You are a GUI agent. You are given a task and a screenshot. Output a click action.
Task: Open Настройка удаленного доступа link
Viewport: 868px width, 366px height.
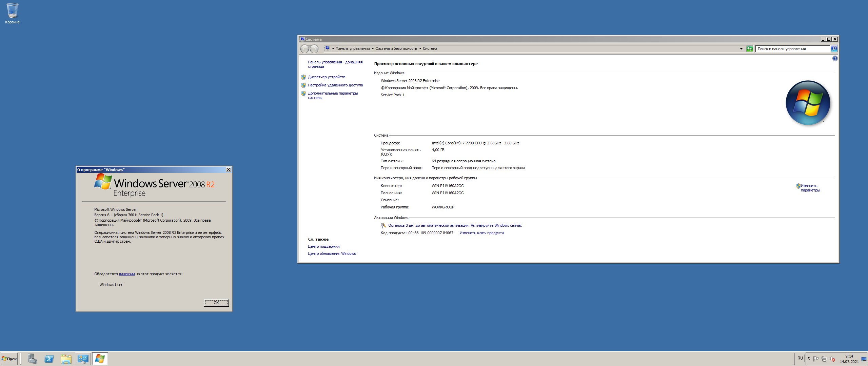(335, 85)
